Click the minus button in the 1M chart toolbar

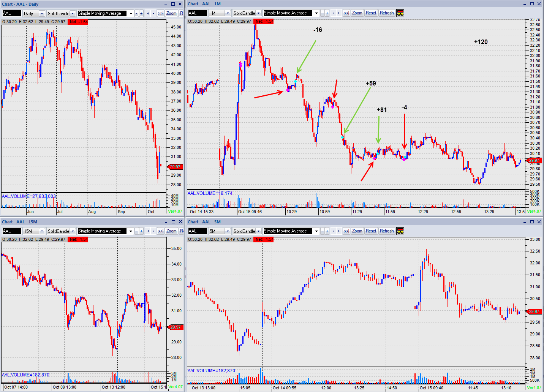(322, 13)
